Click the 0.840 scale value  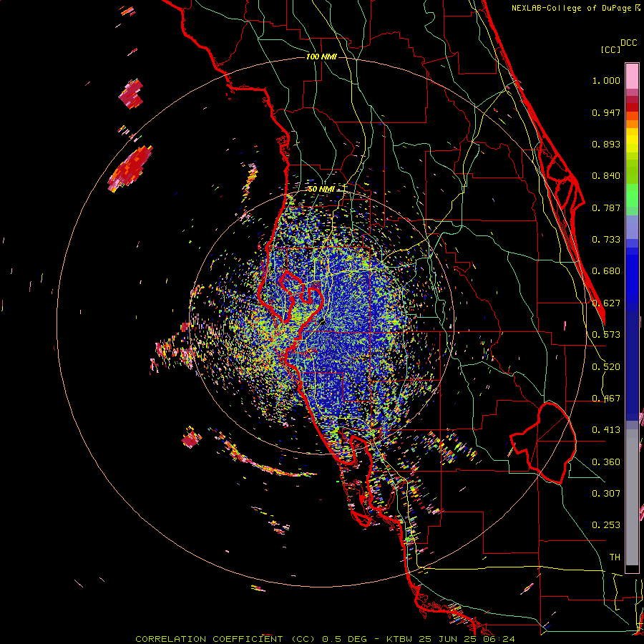tap(606, 176)
